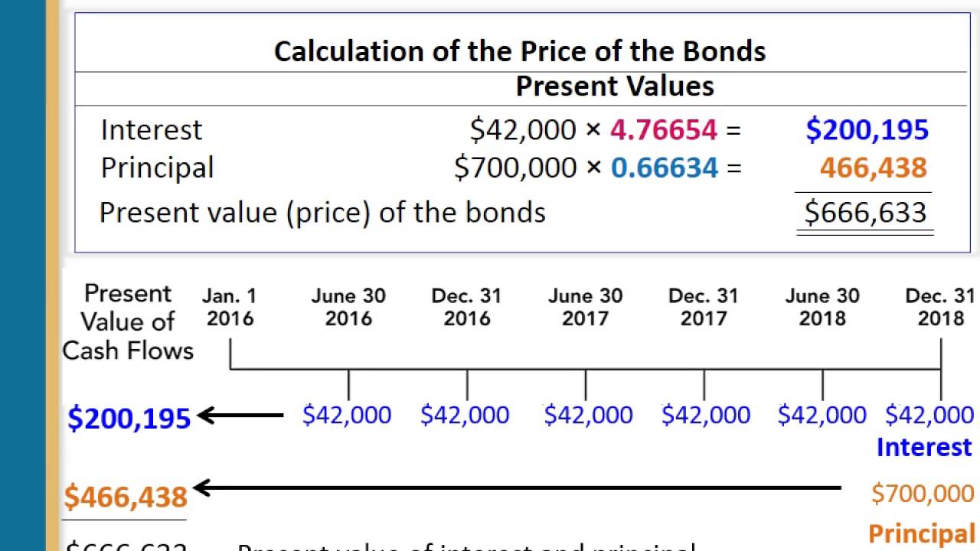Select the "Present Value of Cash Flows" label
Image resolution: width=980 pixels, height=551 pixels.
(128, 321)
